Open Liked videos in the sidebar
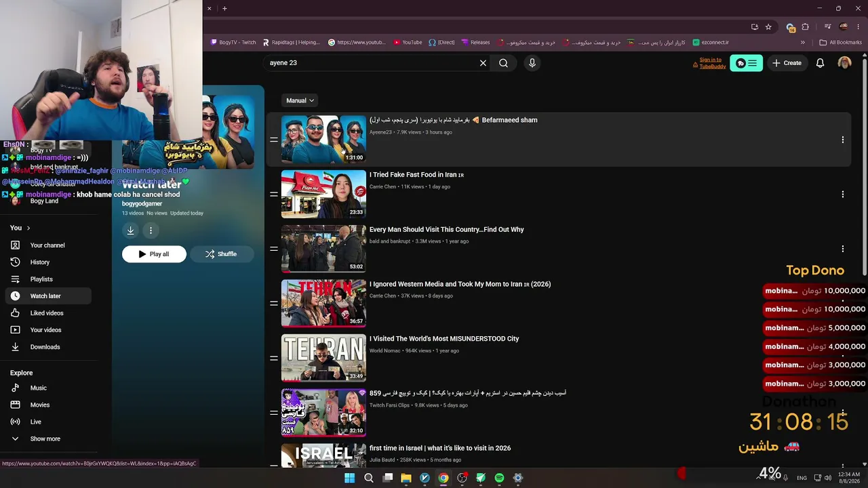This screenshot has height=488, width=868. point(47,313)
